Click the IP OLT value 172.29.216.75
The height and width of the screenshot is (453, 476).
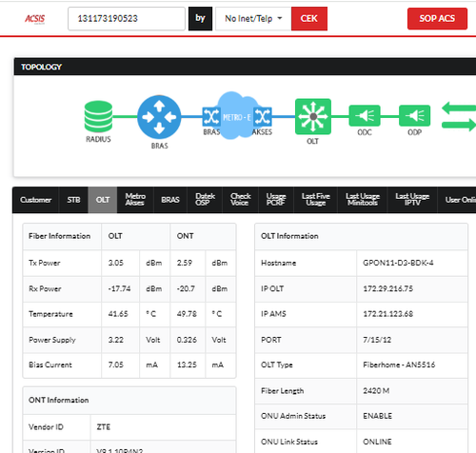click(387, 288)
